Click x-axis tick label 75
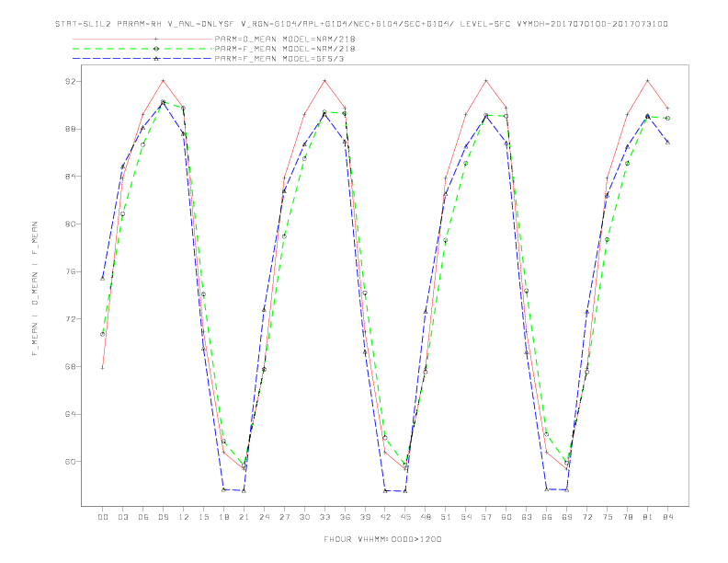The width and height of the screenshot is (728, 563). tap(608, 517)
